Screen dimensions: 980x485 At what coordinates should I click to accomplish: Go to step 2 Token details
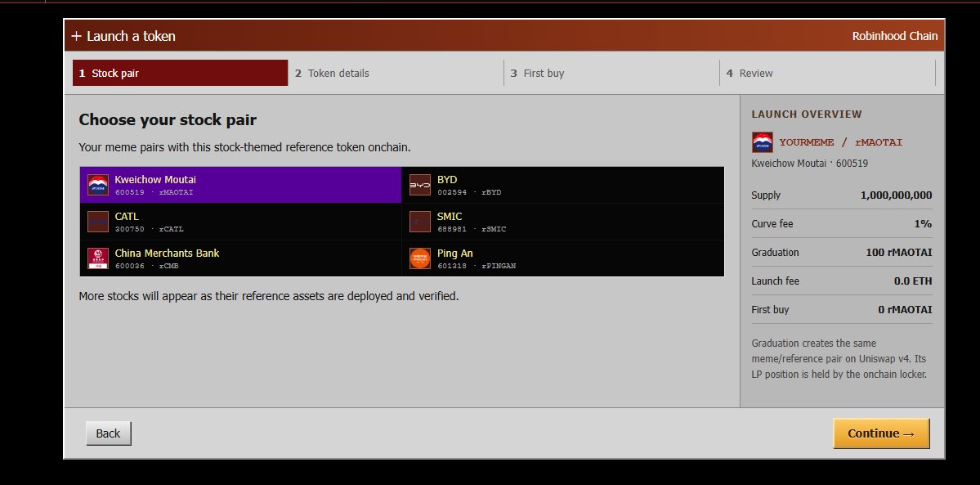pyautogui.click(x=396, y=74)
